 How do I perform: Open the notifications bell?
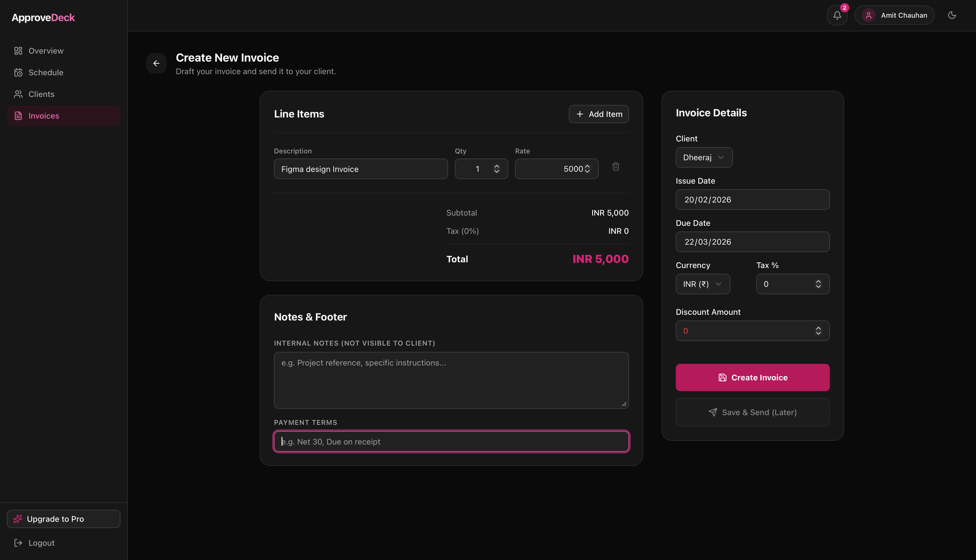coord(837,15)
